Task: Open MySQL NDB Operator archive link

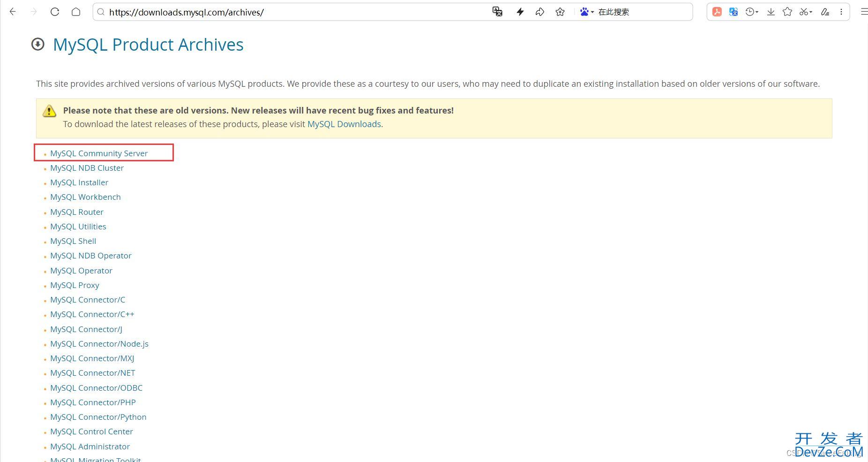Action: tap(91, 256)
